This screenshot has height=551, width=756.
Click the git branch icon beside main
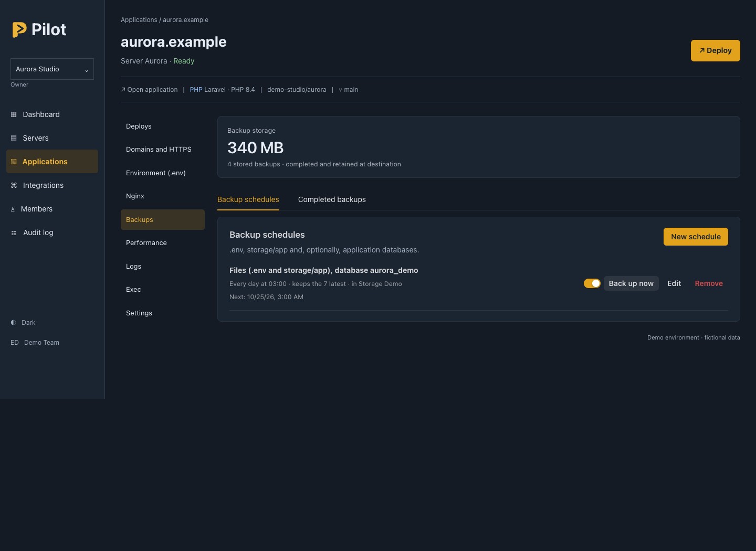pyautogui.click(x=340, y=90)
